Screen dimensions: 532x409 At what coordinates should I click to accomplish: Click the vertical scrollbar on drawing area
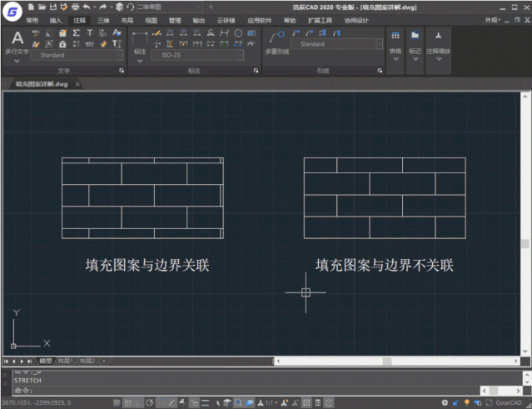click(525, 243)
